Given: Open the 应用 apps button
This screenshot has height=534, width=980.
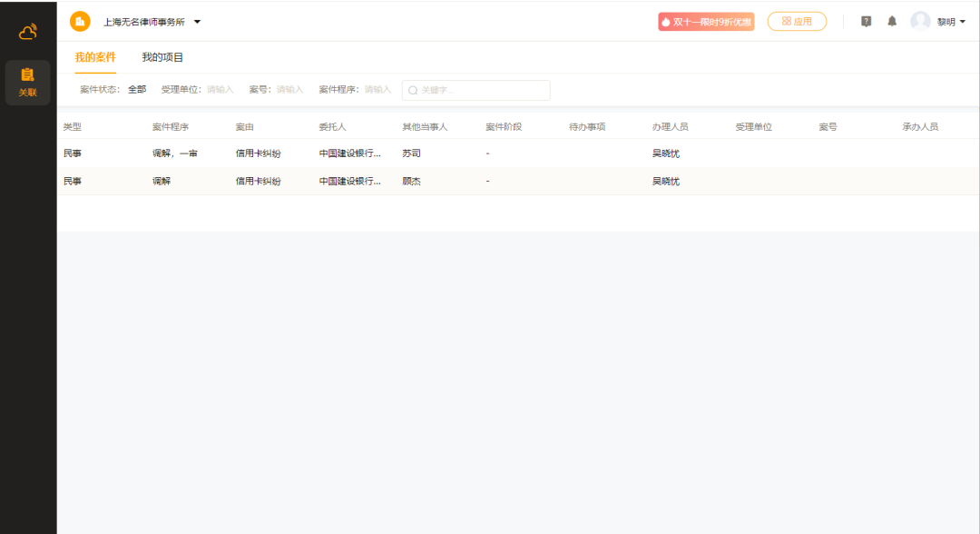Looking at the screenshot, I should tap(797, 22).
